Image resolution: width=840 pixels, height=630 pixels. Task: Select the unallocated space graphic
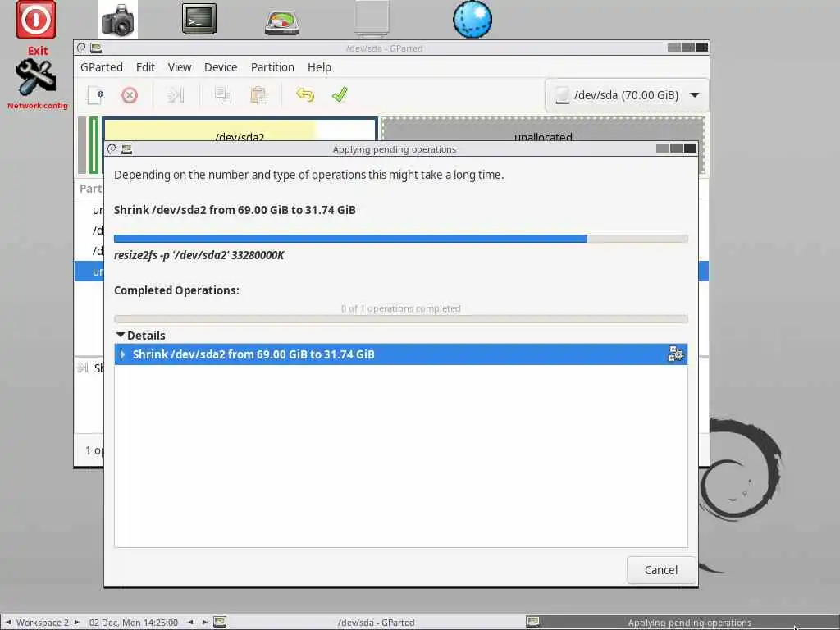(543, 130)
